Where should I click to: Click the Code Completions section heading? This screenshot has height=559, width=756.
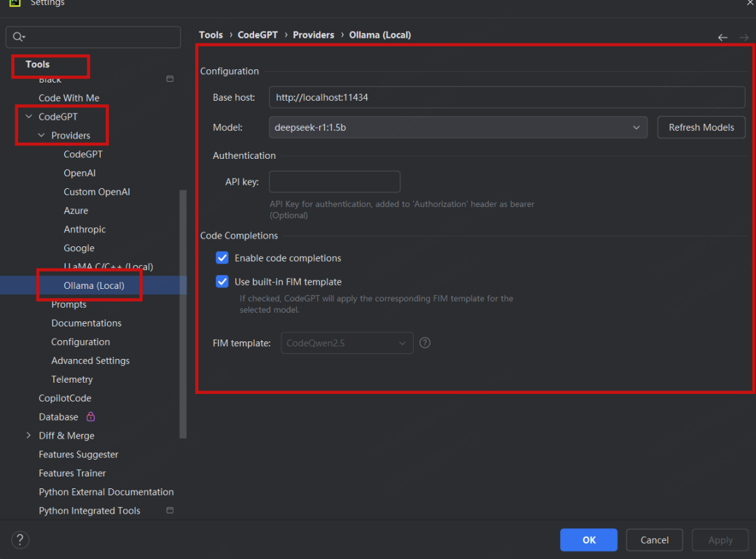[239, 235]
